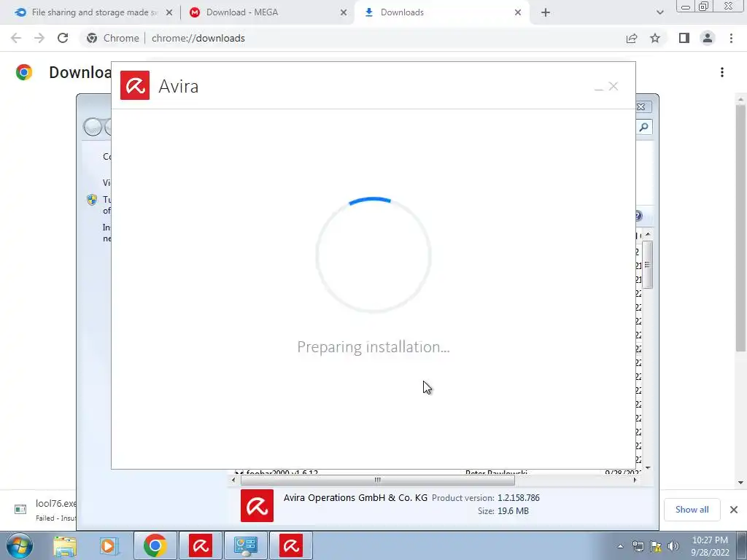Go forward in Chrome

click(39, 38)
